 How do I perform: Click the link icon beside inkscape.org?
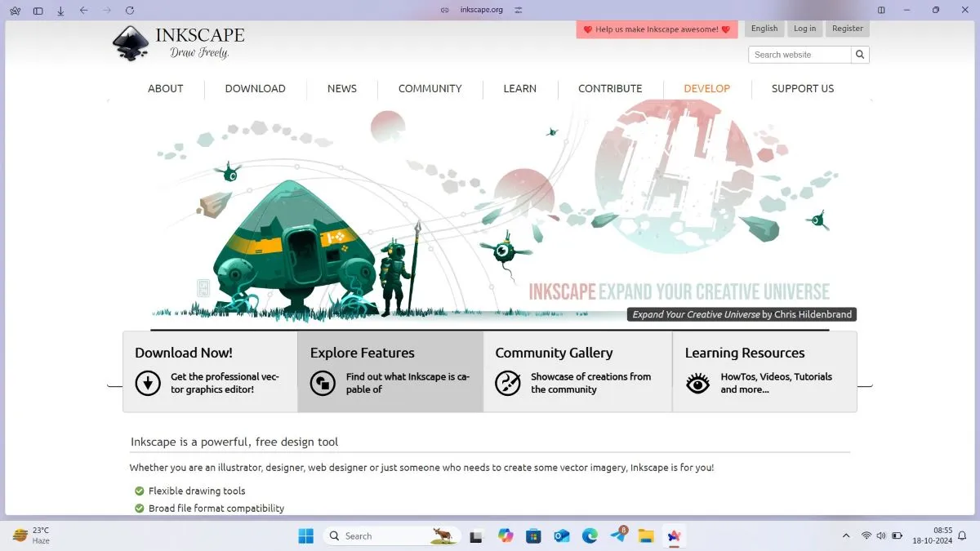[445, 10]
